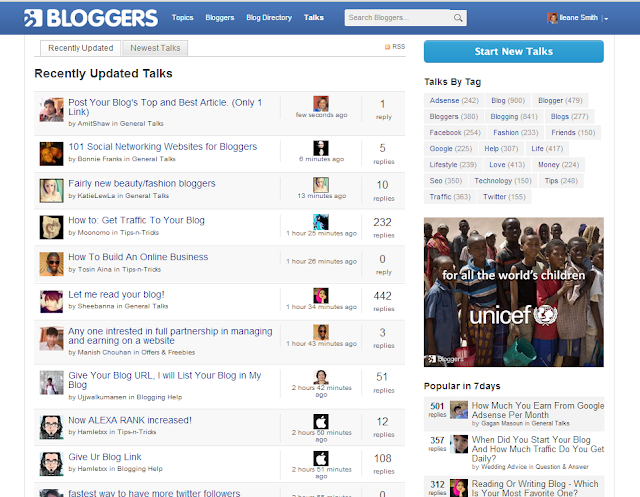Click the Start New Talks button
The image size is (640, 497).
[x=513, y=51]
